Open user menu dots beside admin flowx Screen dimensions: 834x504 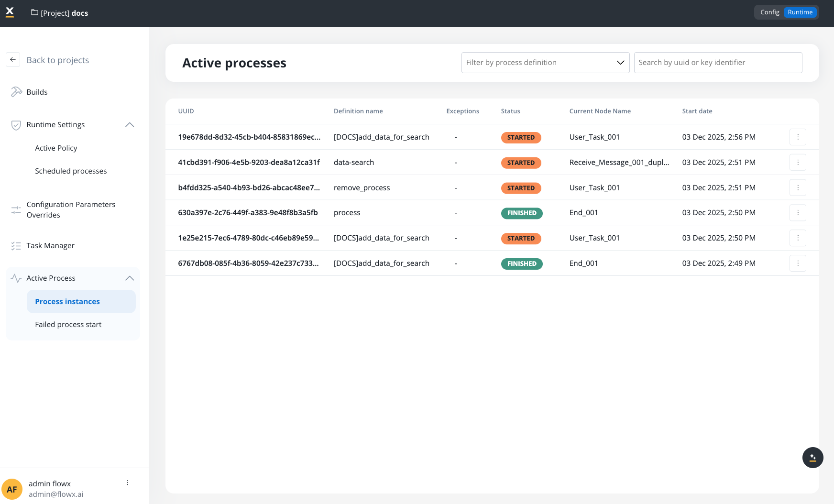coord(128,483)
